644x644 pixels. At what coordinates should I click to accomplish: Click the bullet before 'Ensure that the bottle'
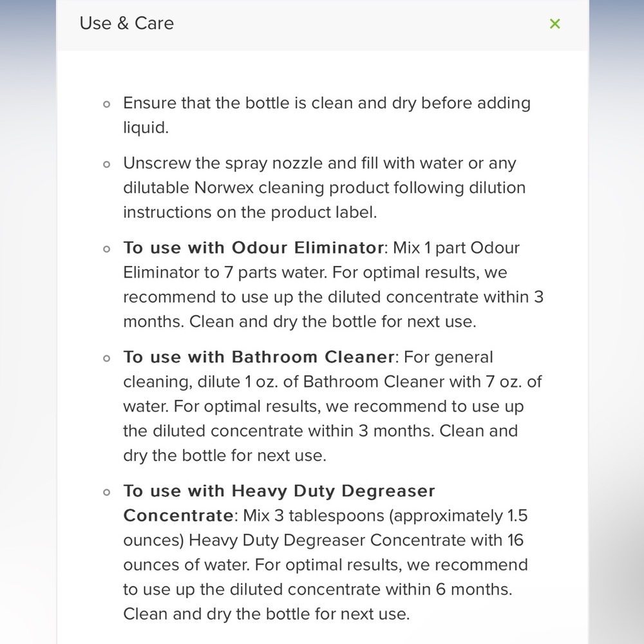coord(107,104)
